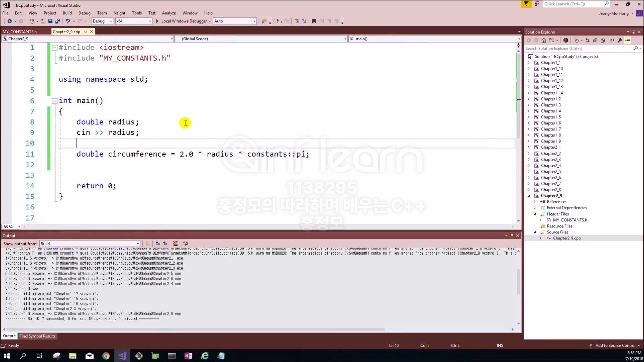
Task: Expand Chapter2_8 project node
Action: point(529,190)
